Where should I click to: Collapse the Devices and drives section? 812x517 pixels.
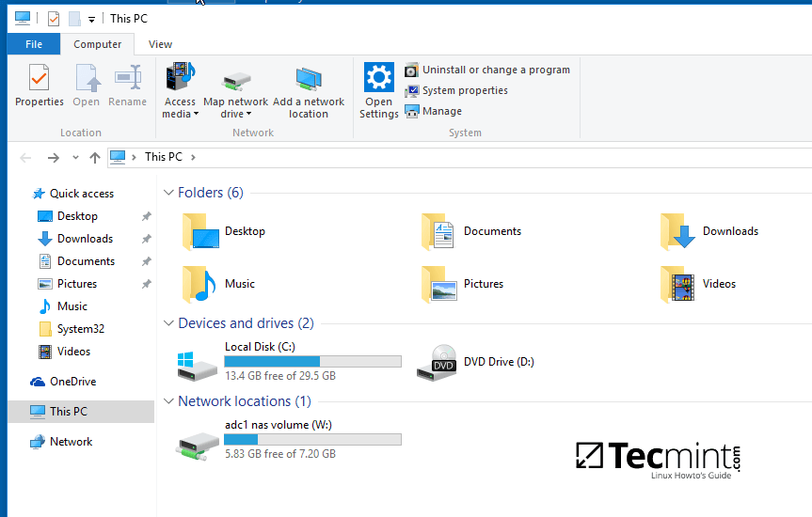[x=168, y=323]
